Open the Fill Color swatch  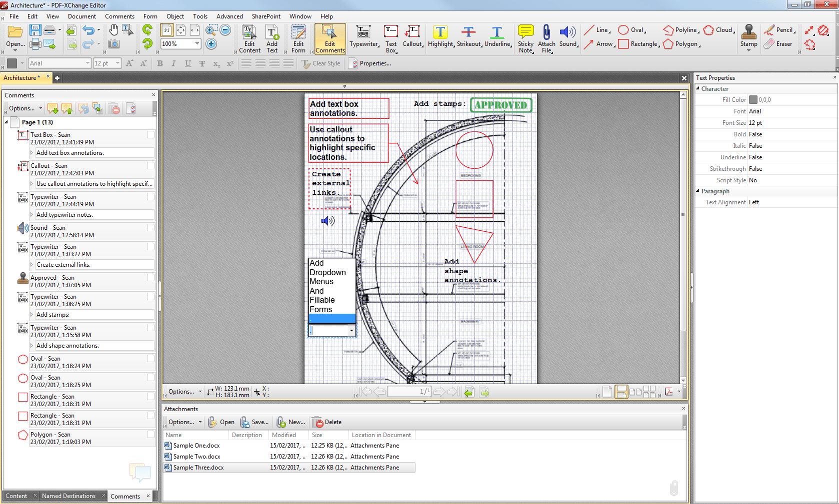tap(753, 99)
